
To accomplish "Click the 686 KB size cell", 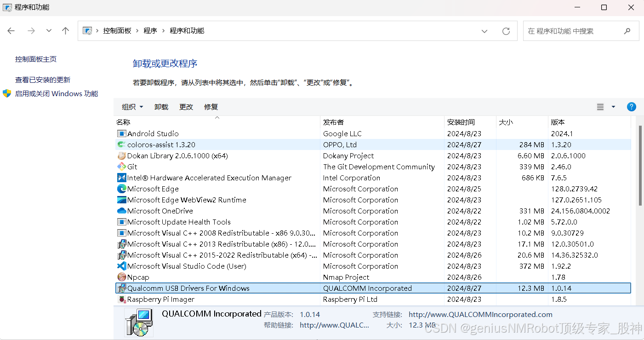I will (533, 178).
